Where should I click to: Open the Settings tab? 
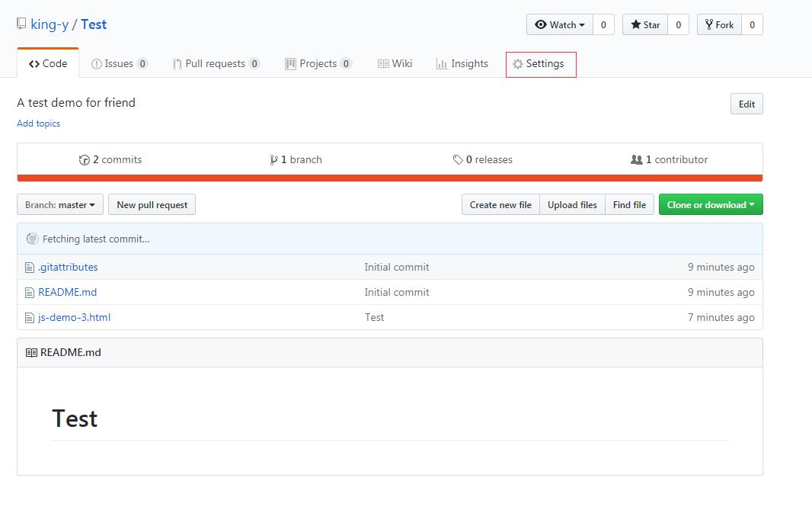541,64
